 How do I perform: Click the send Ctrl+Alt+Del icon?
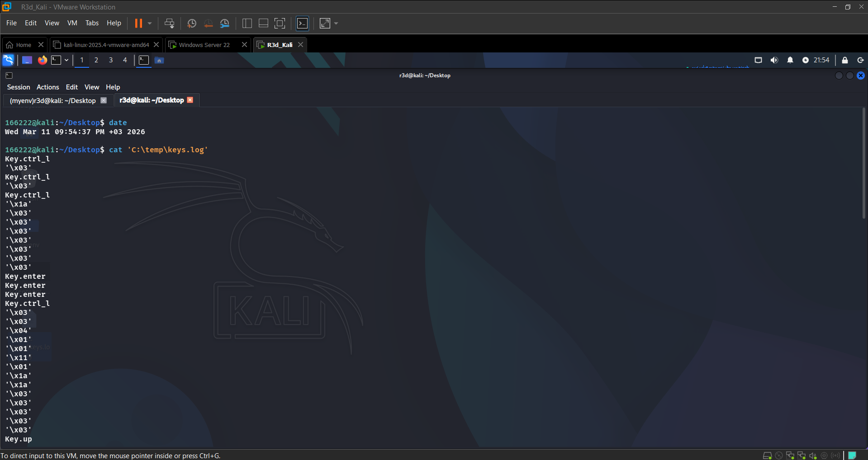pos(169,23)
